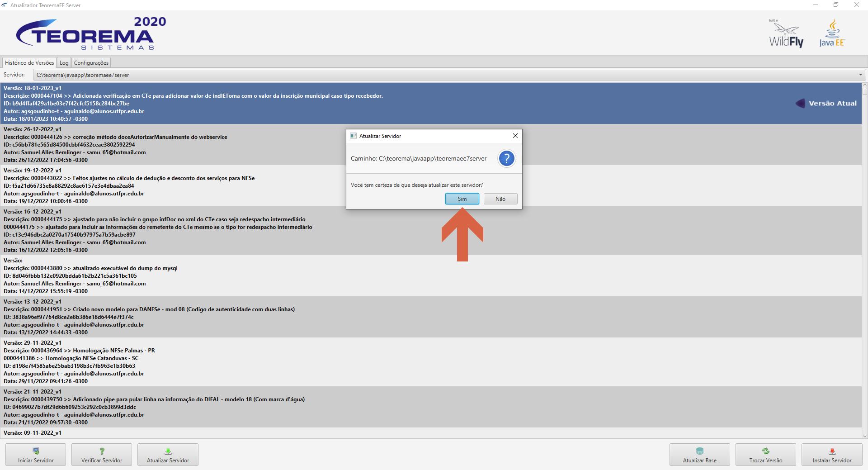Click the WildFly logo
868x470 pixels.
coord(786,33)
